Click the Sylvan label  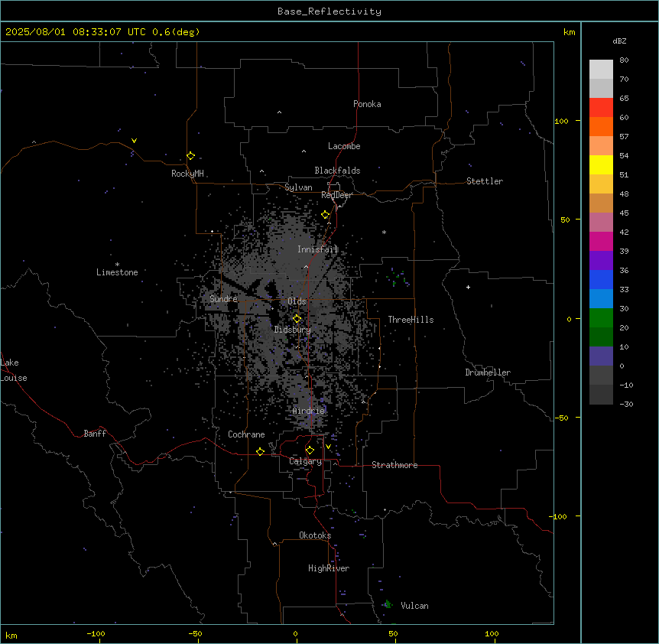point(298,187)
